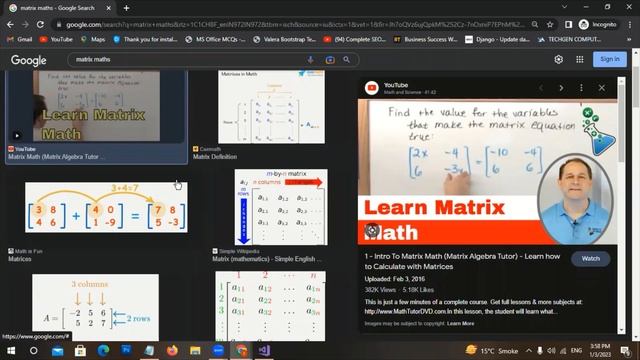Image resolution: width=640 pixels, height=360 pixels.
Task: Open side panel icon in toolbar
Action: coord(568,24)
